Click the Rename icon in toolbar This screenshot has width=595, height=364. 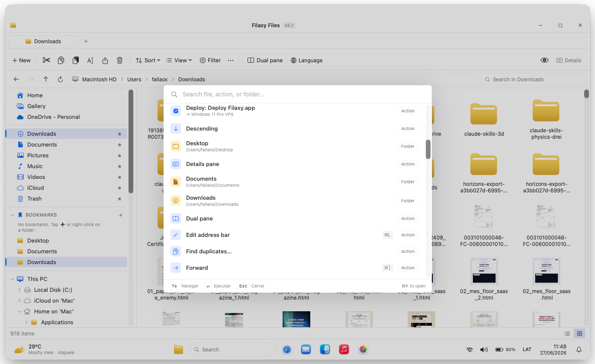[90, 60]
